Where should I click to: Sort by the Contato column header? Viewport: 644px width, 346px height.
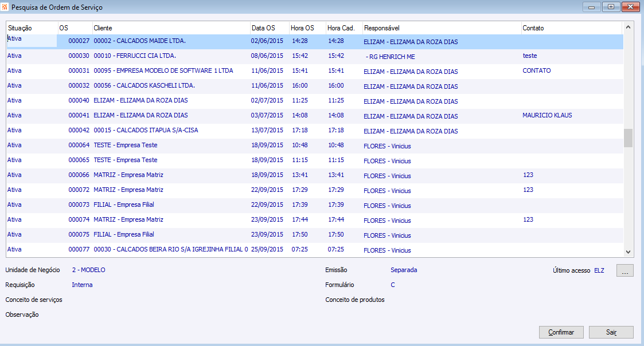(572, 28)
